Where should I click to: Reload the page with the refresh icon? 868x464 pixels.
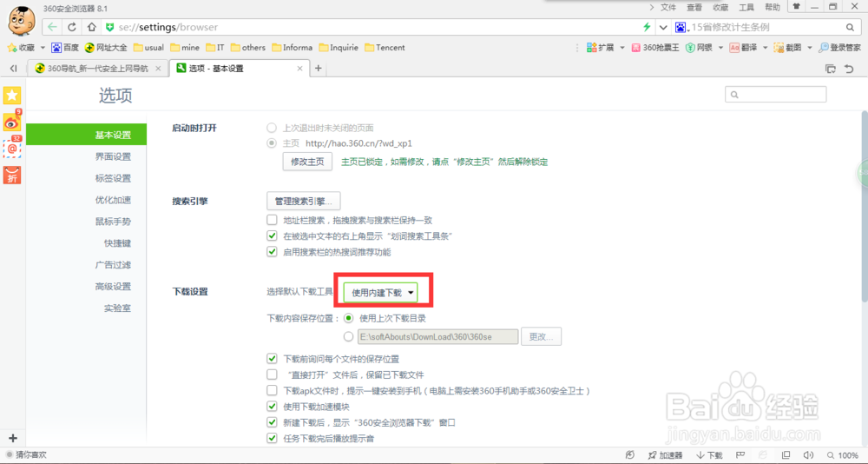[71, 27]
